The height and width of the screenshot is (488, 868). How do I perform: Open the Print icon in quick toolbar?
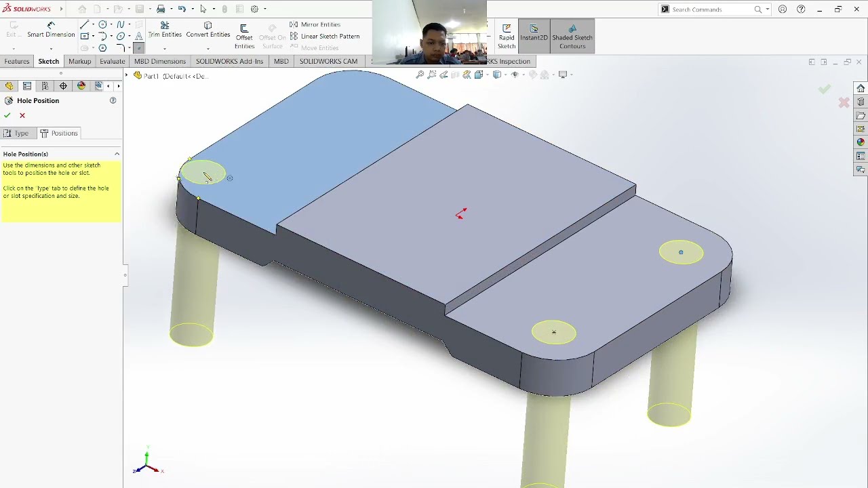coord(161,9)
